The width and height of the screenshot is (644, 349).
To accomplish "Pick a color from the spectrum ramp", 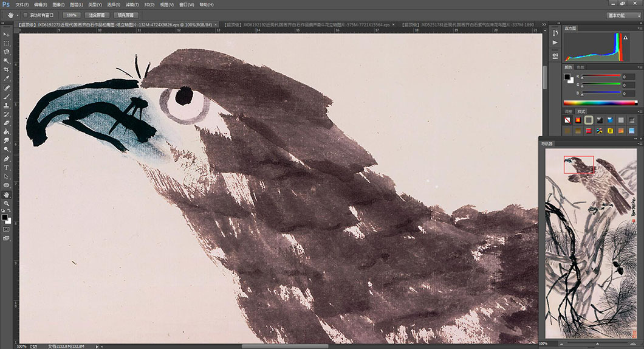I will click(600, 103).
